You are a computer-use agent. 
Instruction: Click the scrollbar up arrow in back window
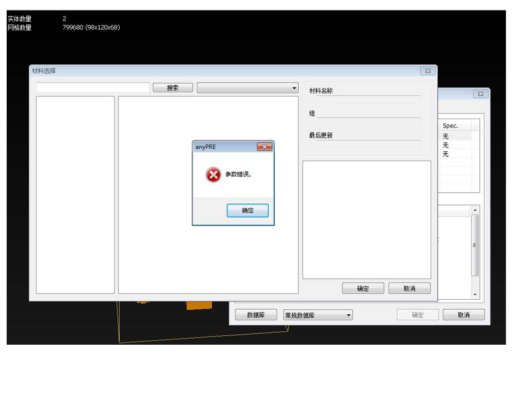(475, 210)
